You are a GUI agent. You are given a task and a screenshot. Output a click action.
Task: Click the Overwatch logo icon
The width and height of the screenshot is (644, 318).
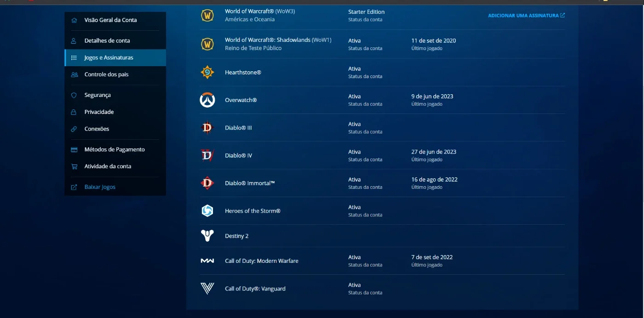point(207,100)
